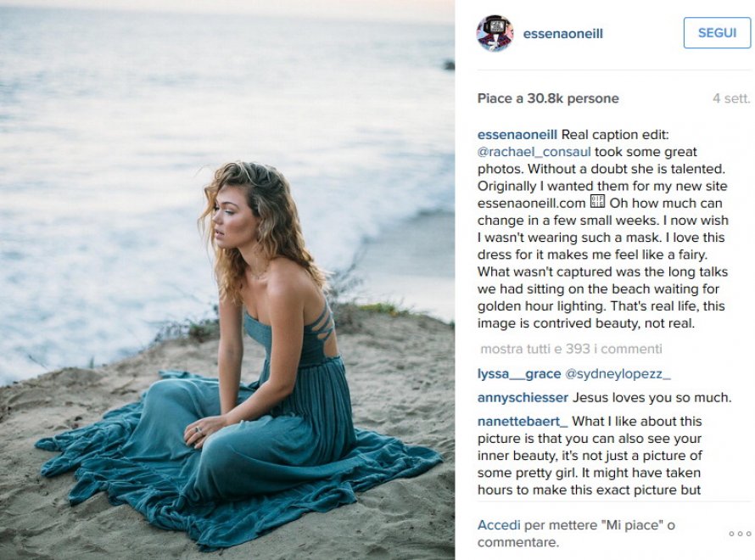The height and width of the screenshot is (560, 755).
Task: Visit annyschiesser's profile
Action: tap(523, 398)
